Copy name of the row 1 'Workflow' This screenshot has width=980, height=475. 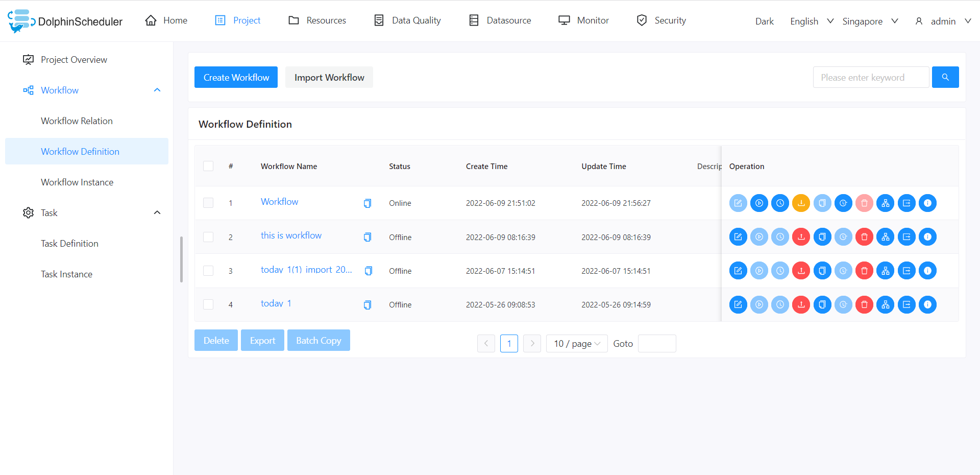367,203
